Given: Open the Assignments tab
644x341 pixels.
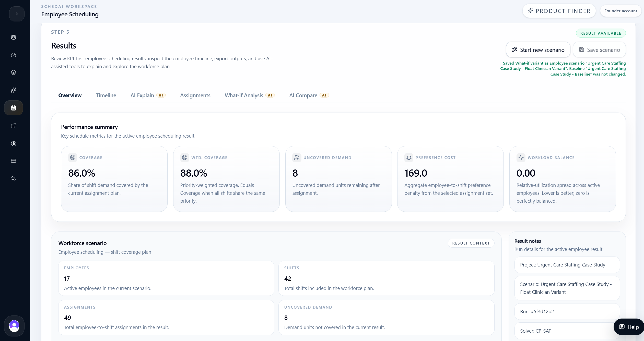Looking at the screenshot, I should coord(195,95).
